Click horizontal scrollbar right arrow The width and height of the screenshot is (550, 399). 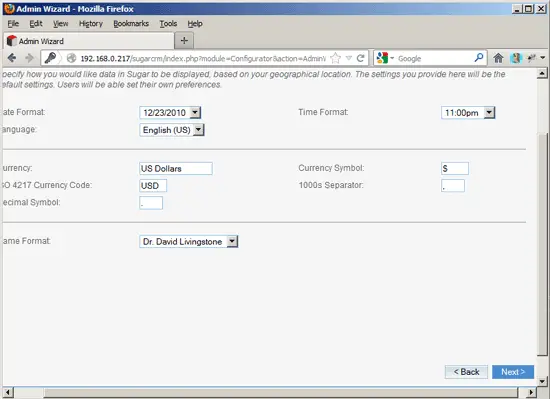coord(531,392)
